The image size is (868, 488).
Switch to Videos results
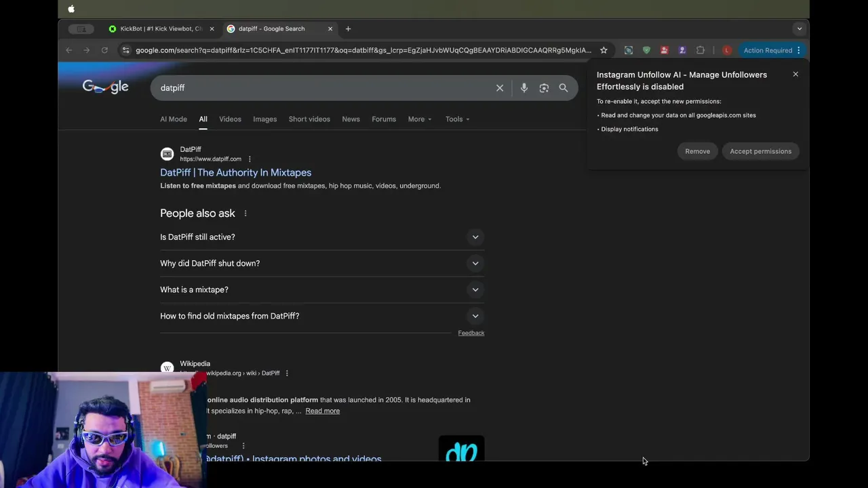tap(230, 119)
